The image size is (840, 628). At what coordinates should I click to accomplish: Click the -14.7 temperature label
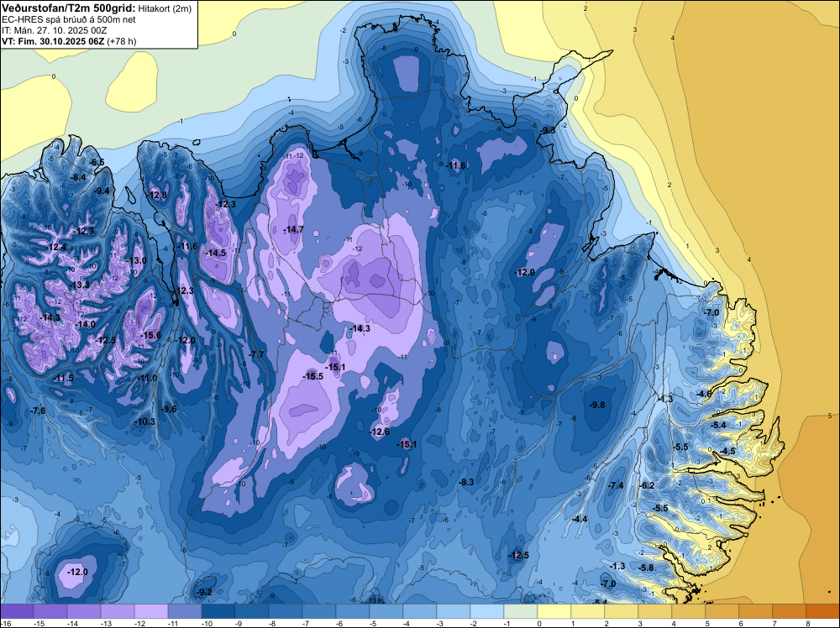pyautogui.click(x=293, y=229)
